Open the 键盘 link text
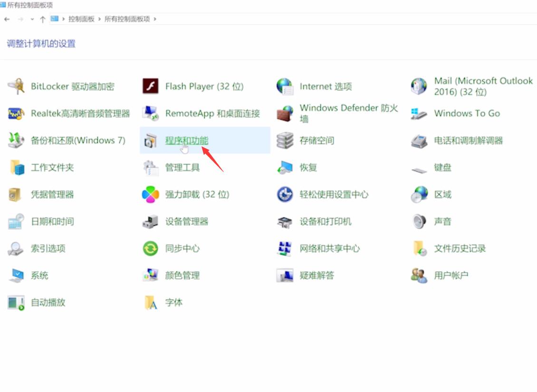This screenshot has height=392, width=537. coord(442,167)
